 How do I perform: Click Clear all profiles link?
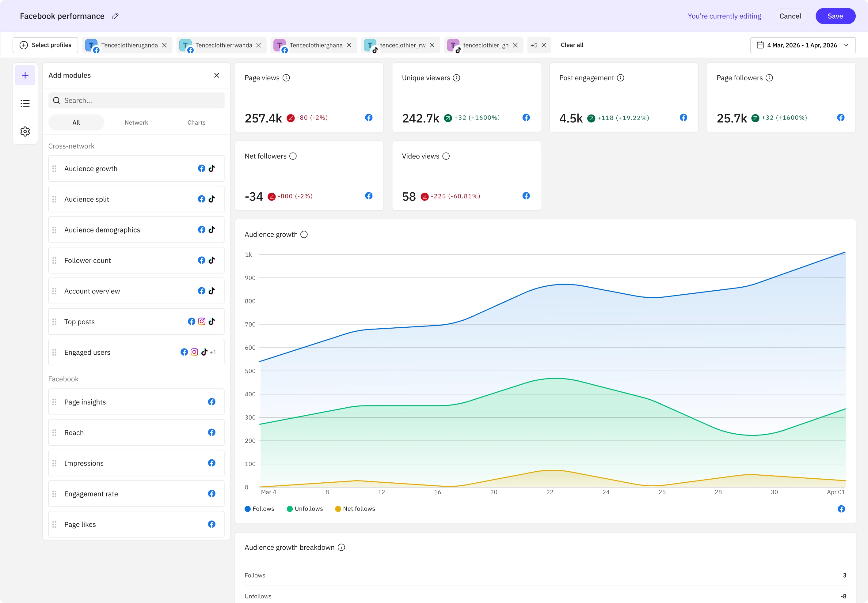(x=572, y=45)
